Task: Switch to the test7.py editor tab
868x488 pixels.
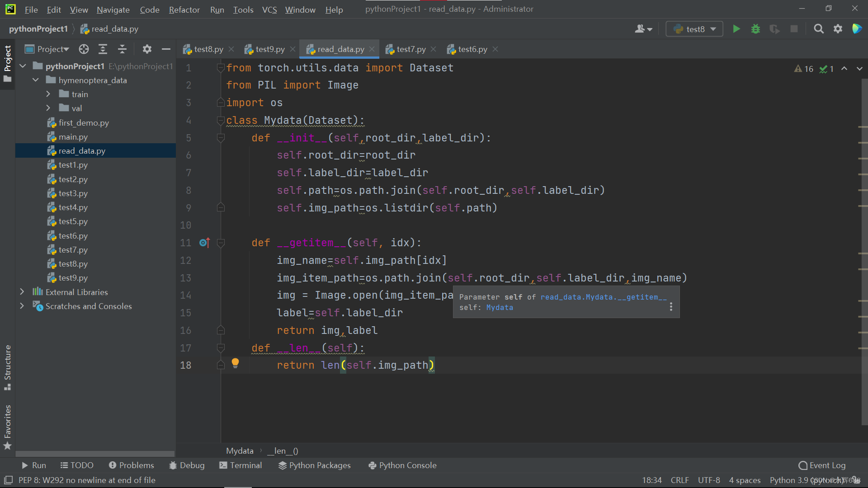Action: tap(410, 49)
